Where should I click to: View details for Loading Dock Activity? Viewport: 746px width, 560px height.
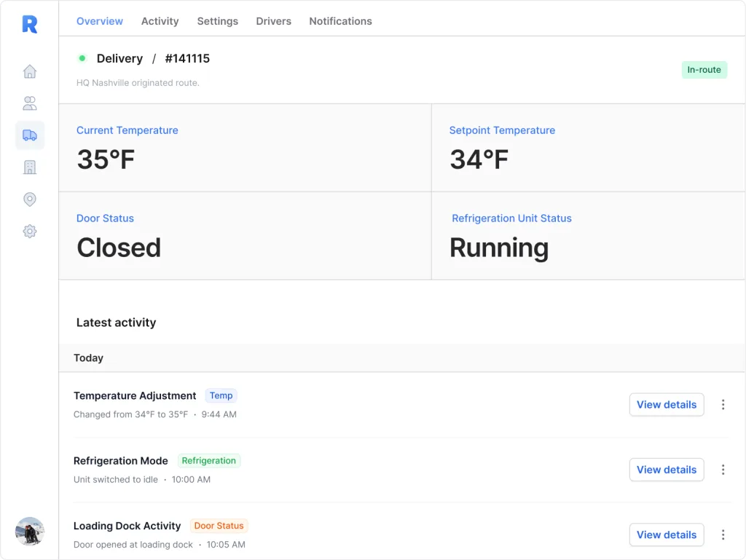click(x=667, y=535)
